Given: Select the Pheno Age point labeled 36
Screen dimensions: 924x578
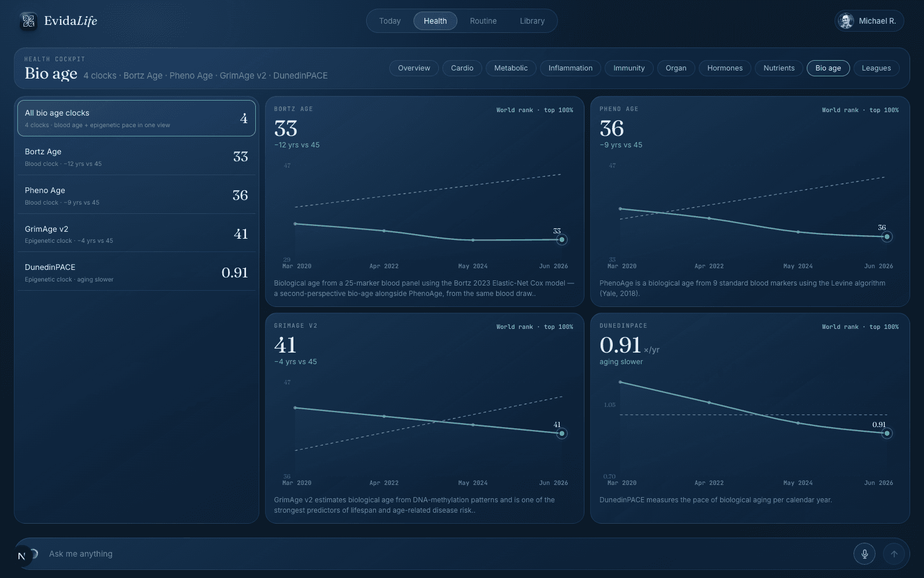Looking at the screenshot, I should coord(887,236).
